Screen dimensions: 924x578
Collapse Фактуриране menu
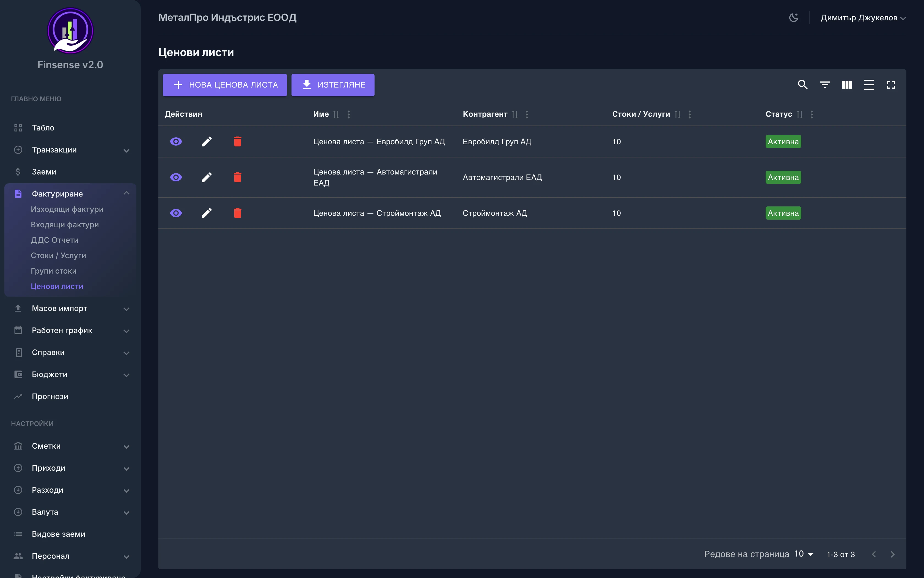[70, 194]
